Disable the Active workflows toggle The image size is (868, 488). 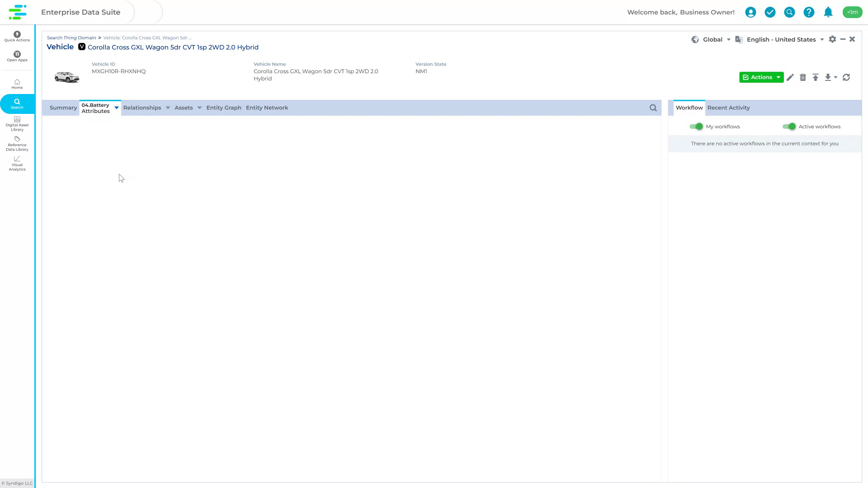pyautogui.click(x=790, y=127)
